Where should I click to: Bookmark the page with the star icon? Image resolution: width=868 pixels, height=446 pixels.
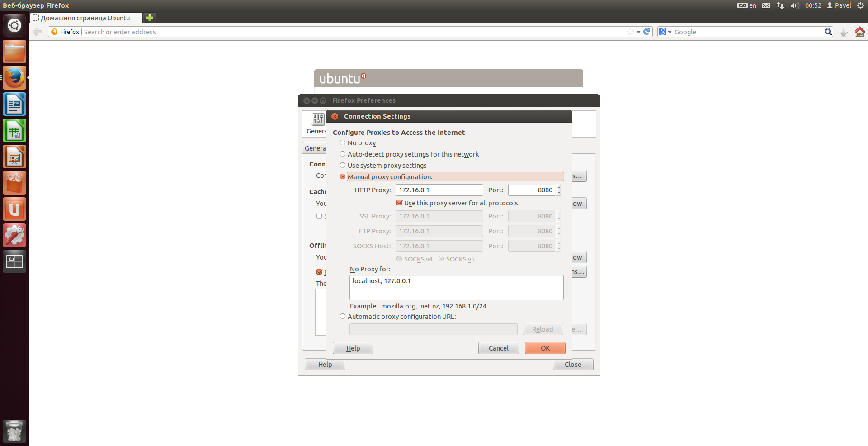click(630, 32)
